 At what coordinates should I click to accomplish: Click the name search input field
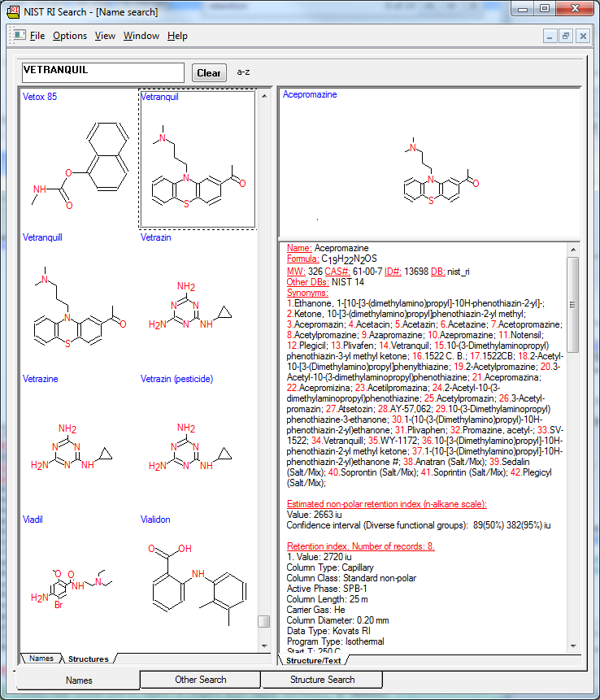coord(103,72)
